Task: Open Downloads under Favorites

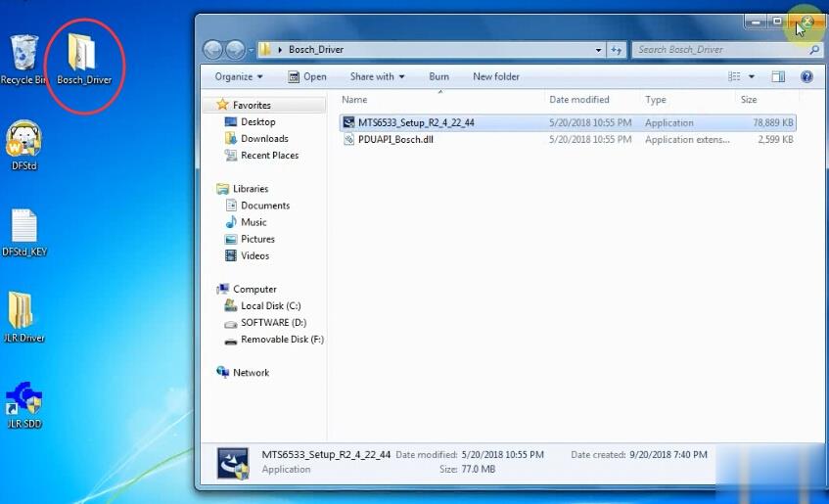Action: pyautogui.click(x=264, y=139)
